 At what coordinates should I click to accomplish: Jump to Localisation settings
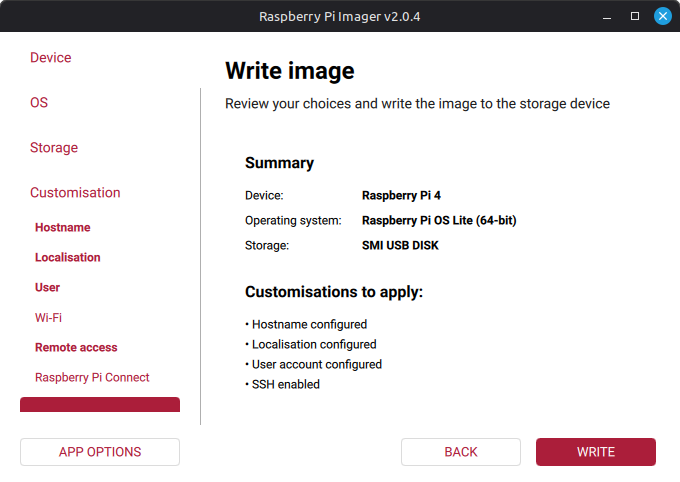pos(68,258)
